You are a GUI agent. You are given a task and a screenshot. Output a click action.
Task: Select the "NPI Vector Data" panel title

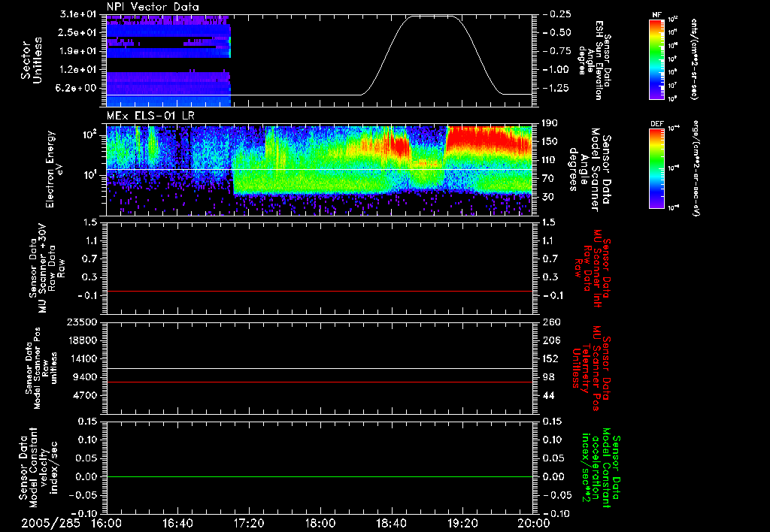153,7
